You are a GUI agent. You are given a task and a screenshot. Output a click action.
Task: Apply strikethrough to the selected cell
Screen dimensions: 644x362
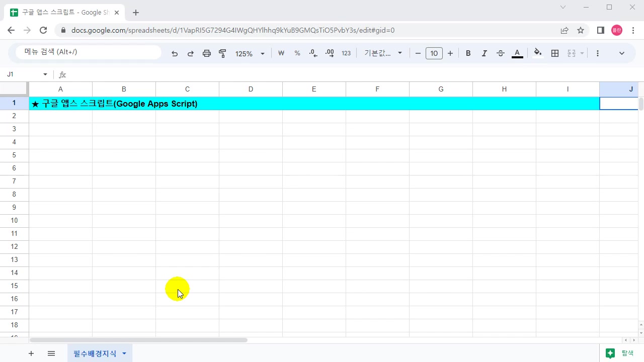click(x=500, y=53)
